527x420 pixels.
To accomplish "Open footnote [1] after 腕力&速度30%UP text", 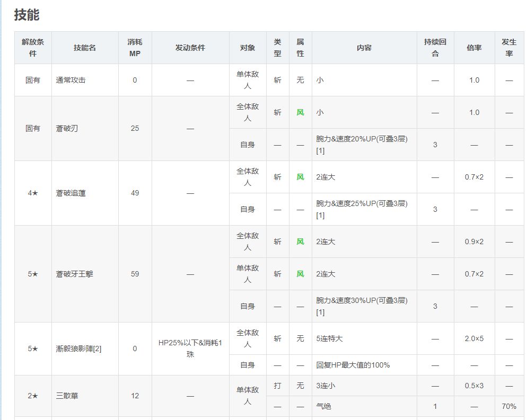I will click(x=320, y=312).
